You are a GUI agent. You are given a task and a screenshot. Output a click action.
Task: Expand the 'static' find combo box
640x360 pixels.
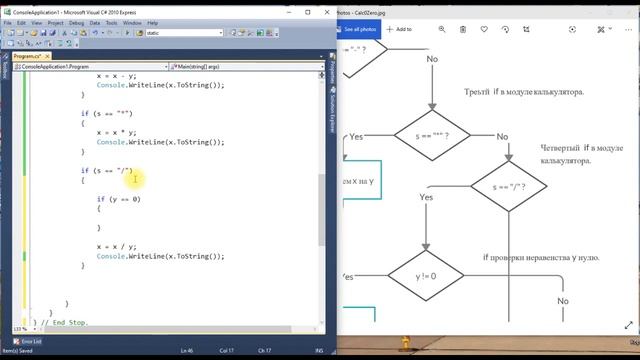click(220, 33)
